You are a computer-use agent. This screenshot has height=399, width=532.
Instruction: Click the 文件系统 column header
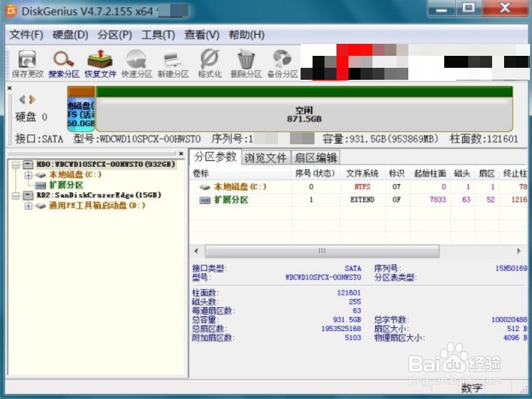(362, 174)
